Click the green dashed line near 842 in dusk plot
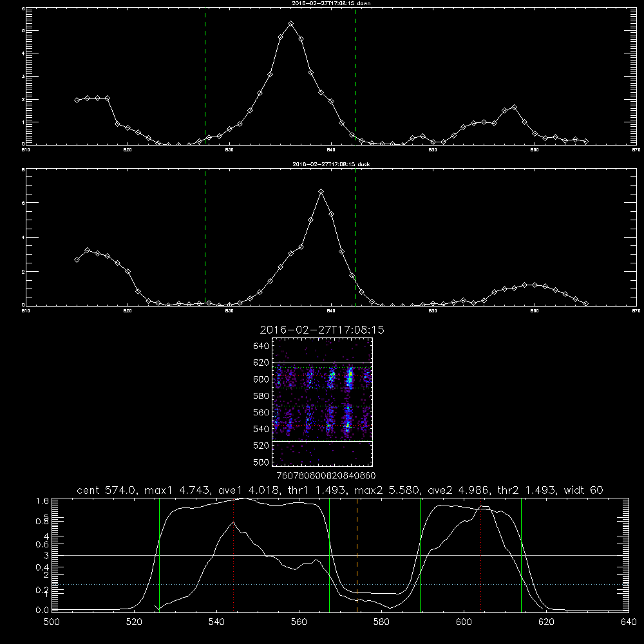 tap(355, 237)
